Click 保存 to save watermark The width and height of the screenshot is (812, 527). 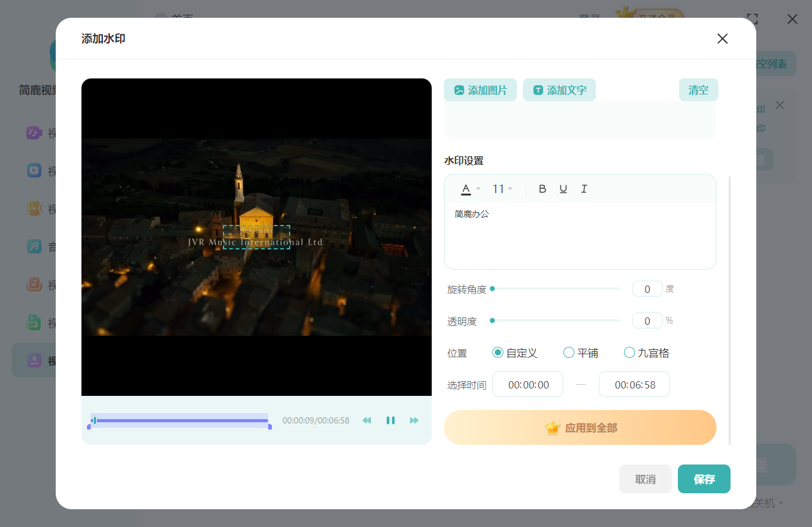704,479
